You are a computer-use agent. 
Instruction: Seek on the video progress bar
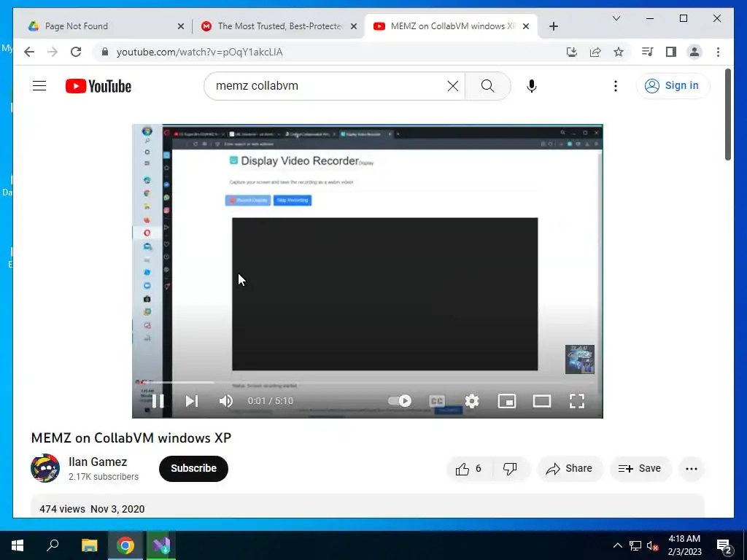pos(368,382)
